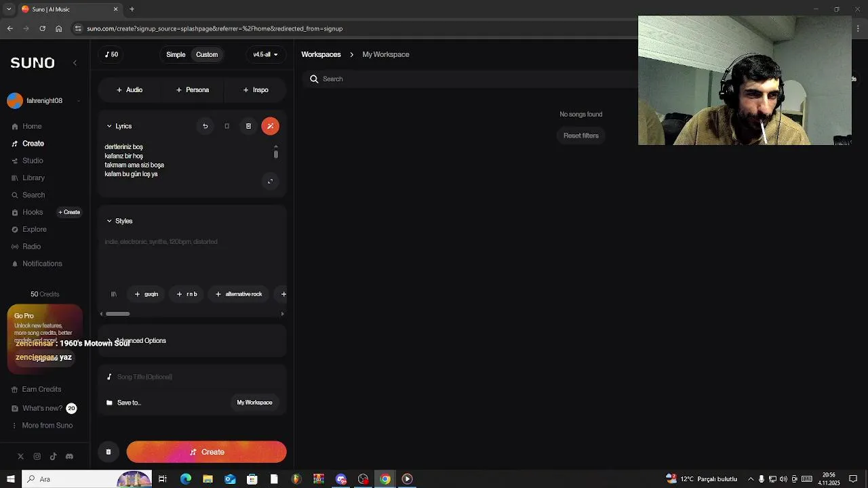The image size is (868, 488).
Task: Collapse the sidebar using the chevron arrow
Action: pyautogui.click(x=75, y=63)
